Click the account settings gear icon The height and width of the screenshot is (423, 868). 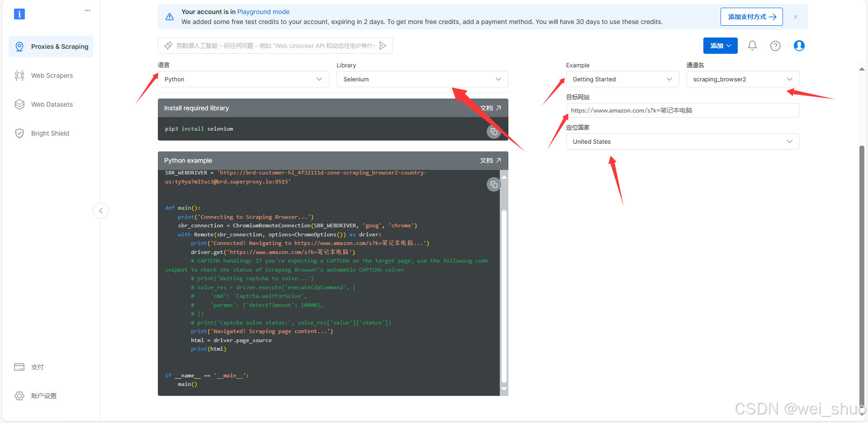click(19, 396)
